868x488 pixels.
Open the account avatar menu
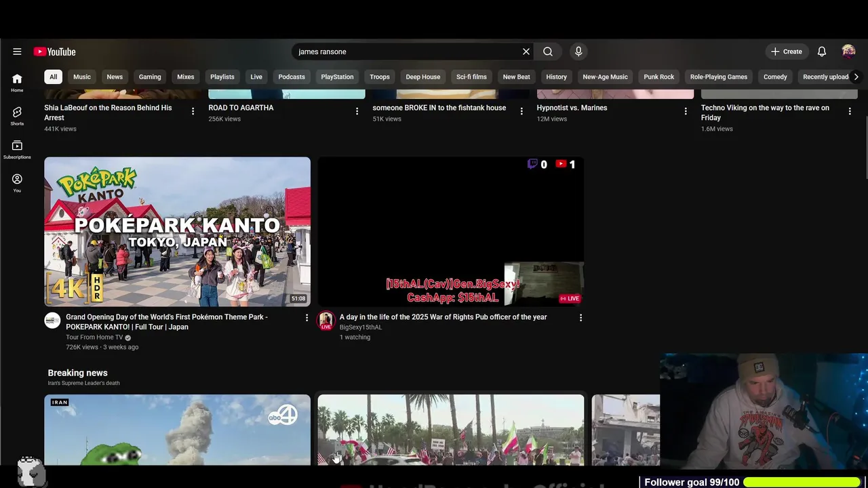(848, 52)
